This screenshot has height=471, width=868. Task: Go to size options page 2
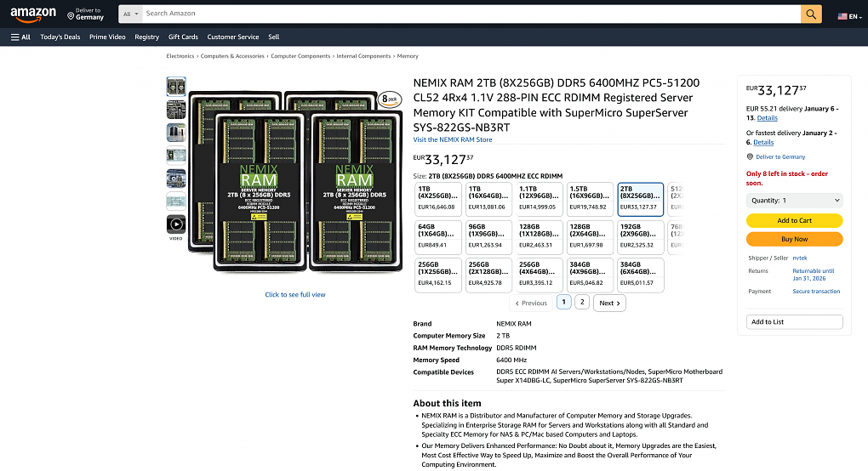click(x=582, y=302)
